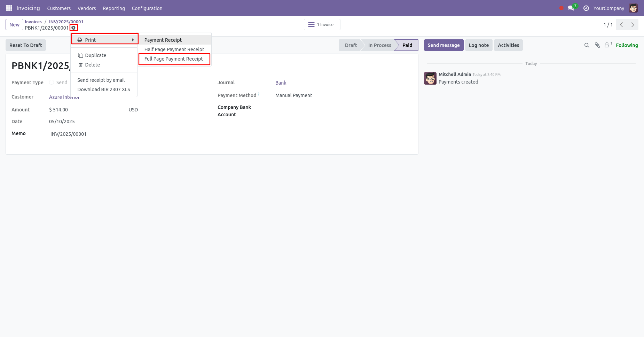
Task: Open the YourCompany company switcher
Action: [608, 8]
